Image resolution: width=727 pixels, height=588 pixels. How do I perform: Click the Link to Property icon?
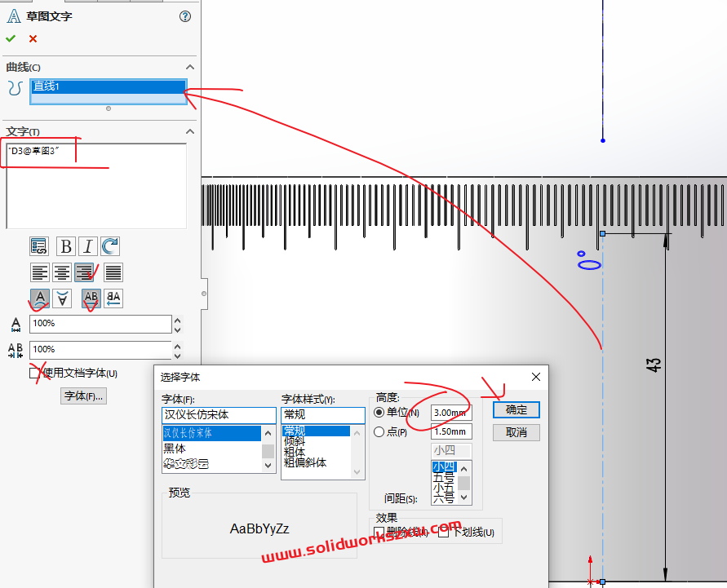39,246
